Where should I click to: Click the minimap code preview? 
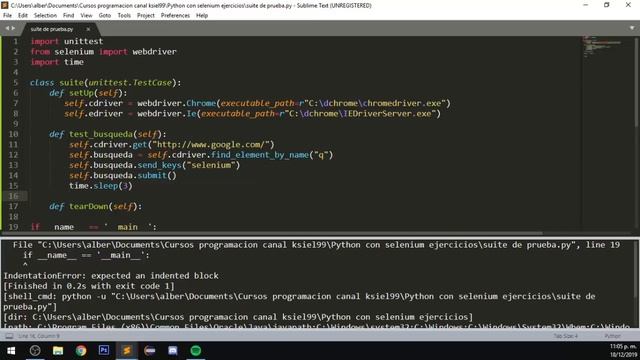click(x=602, y=46)
